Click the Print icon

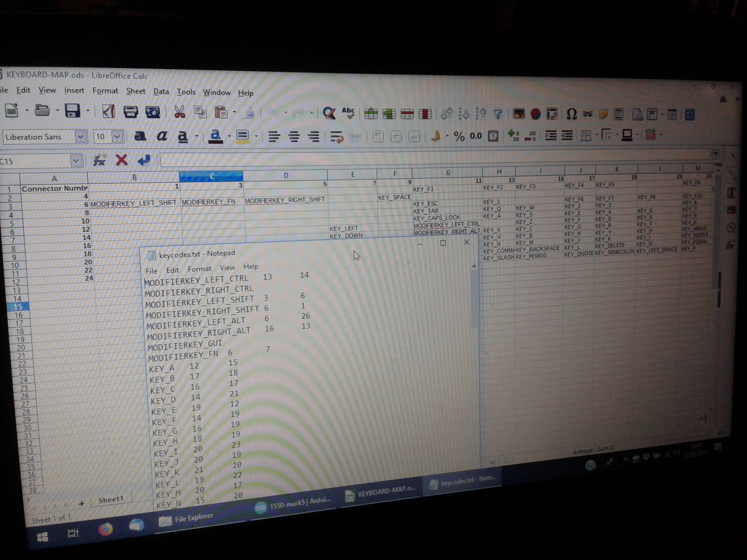tap(130, 112)
